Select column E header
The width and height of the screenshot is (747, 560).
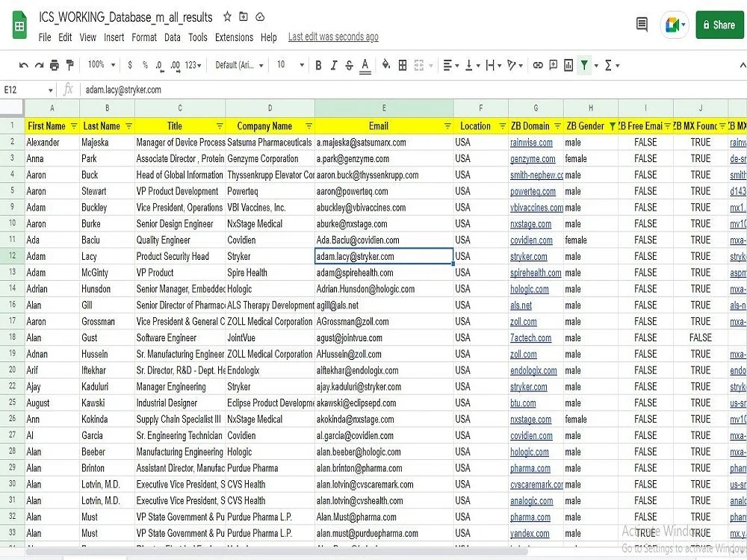click(x=384, y=108)
